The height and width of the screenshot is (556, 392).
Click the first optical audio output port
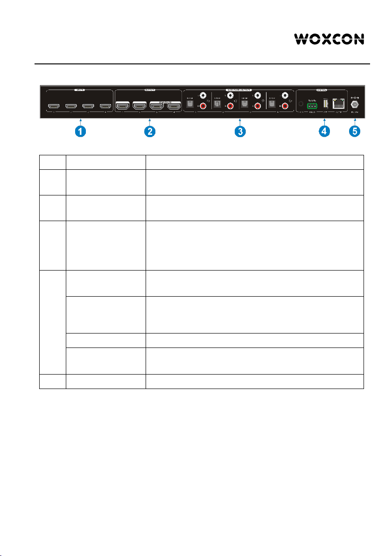point(190,104)
